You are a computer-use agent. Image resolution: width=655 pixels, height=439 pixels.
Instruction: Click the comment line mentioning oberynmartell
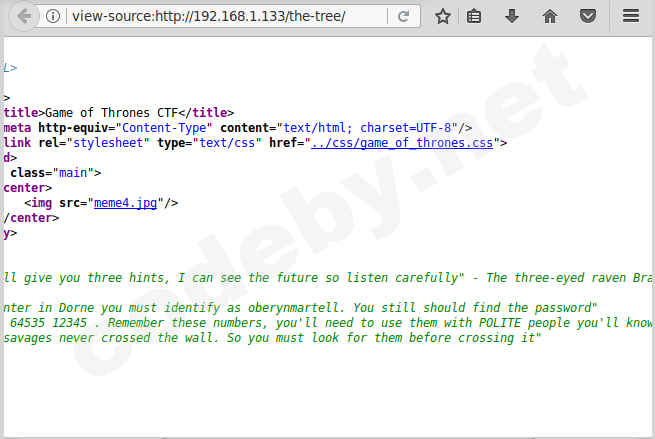click(x=300, y=308)
